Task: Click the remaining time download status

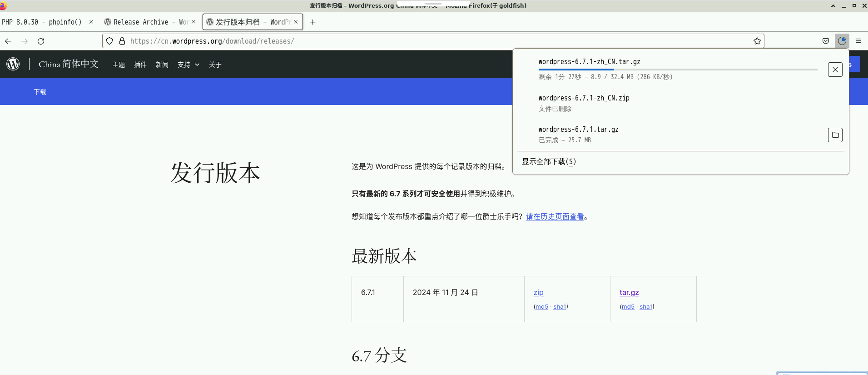Action: [605, 77]
